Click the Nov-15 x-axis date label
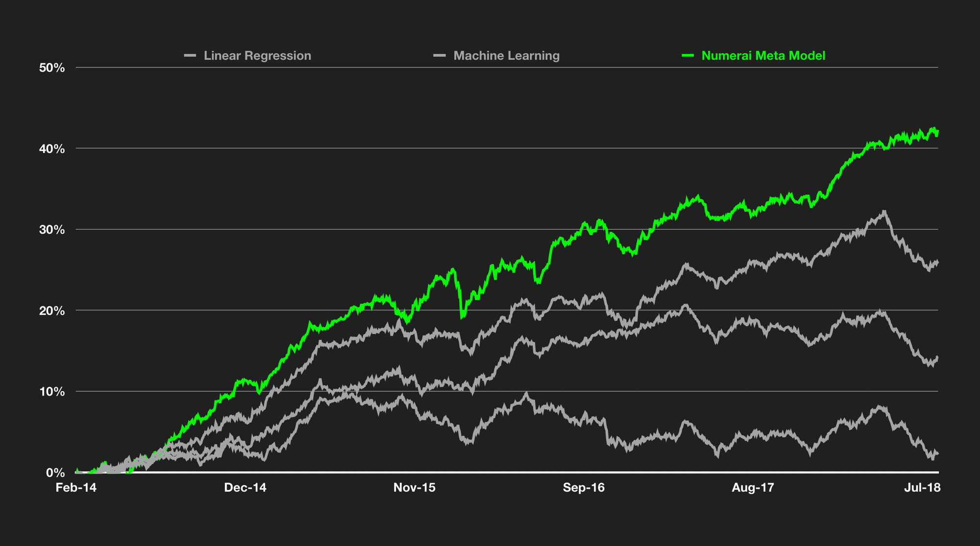Image resolution: width=980 pixels, height=546 pixels. (x=414, y=488)
